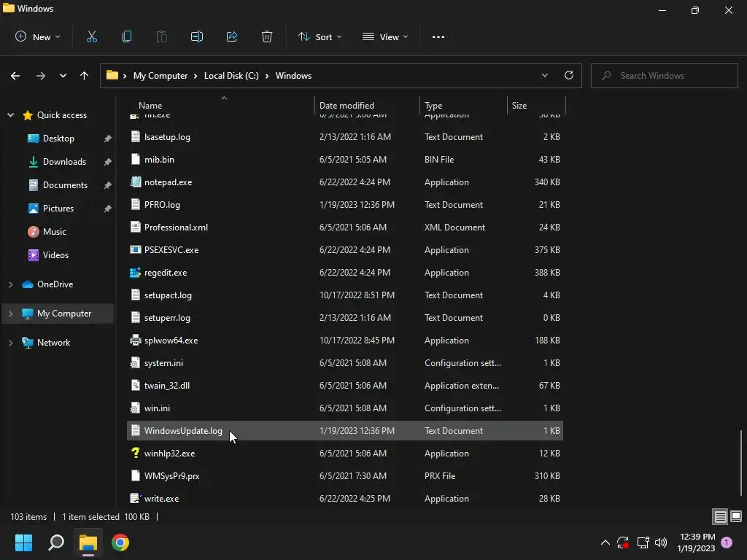
Task: Select Desktop in Quick access
Action: tap(58, 138)
